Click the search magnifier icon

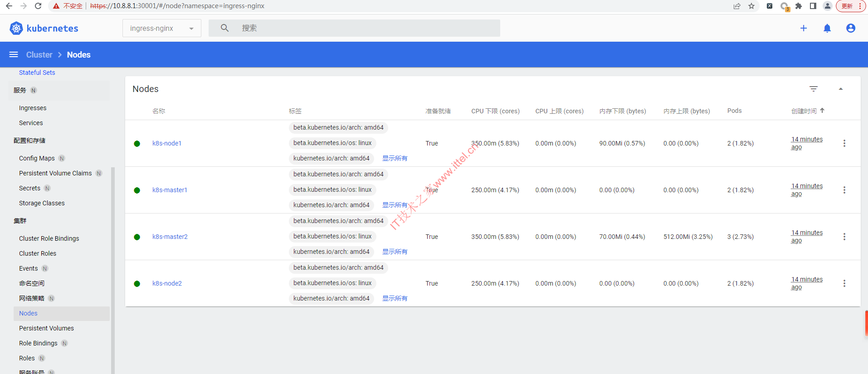[224, 28]
